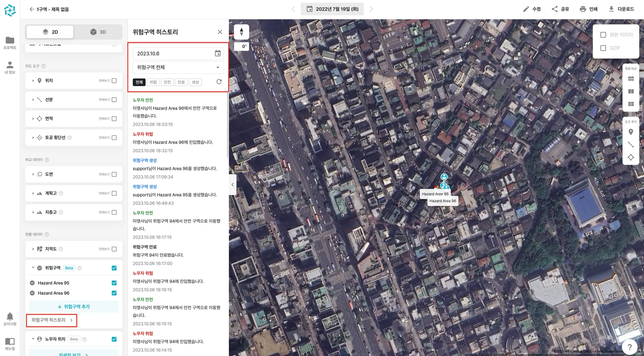Click the history panel scrollbar
The height and width of the screenshot is (356, 644).
[227, 126]
